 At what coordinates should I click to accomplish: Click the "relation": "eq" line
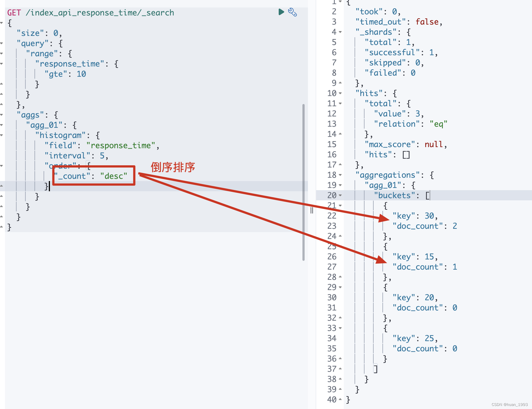tap(411, 124)
